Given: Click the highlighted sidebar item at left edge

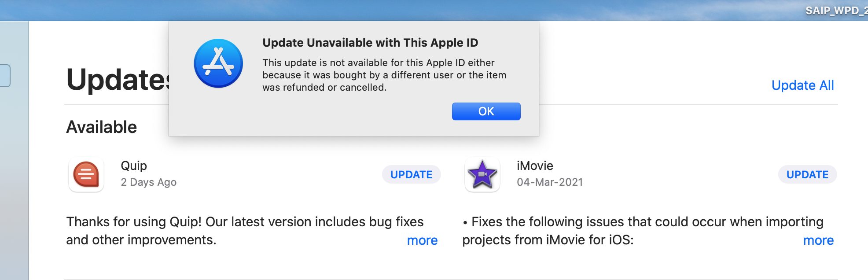Looking at the screenshot, I should [5, 76].
